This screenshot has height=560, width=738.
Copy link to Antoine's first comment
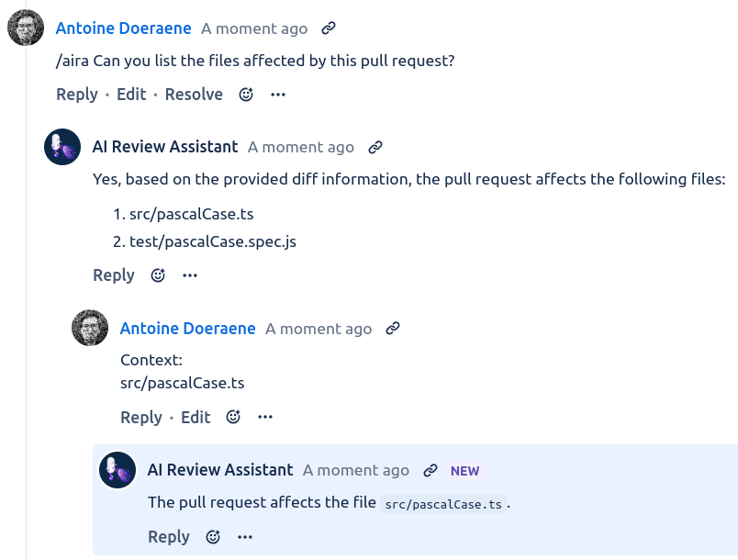click(329, 28)
